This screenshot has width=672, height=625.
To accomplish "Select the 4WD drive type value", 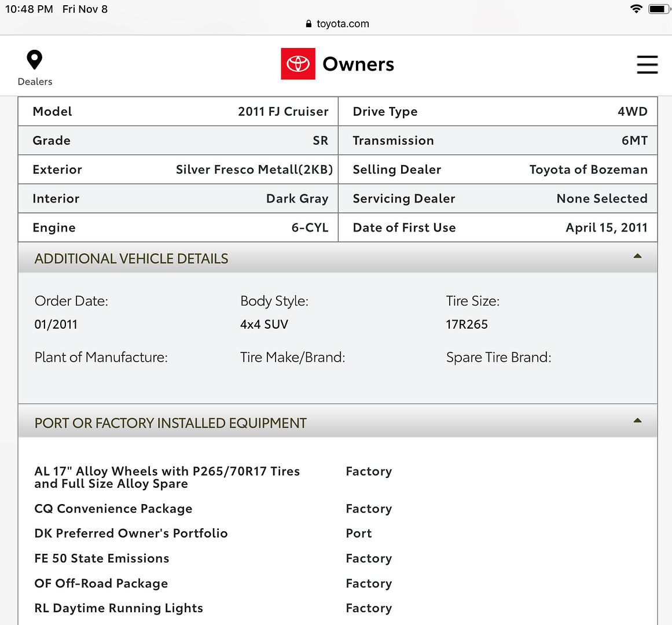I will 633,111.
